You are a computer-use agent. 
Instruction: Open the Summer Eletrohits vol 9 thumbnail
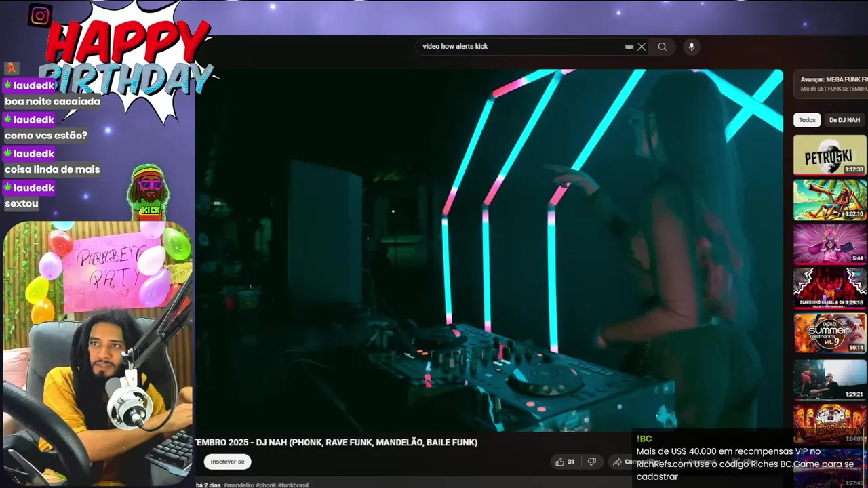point(830,333)
